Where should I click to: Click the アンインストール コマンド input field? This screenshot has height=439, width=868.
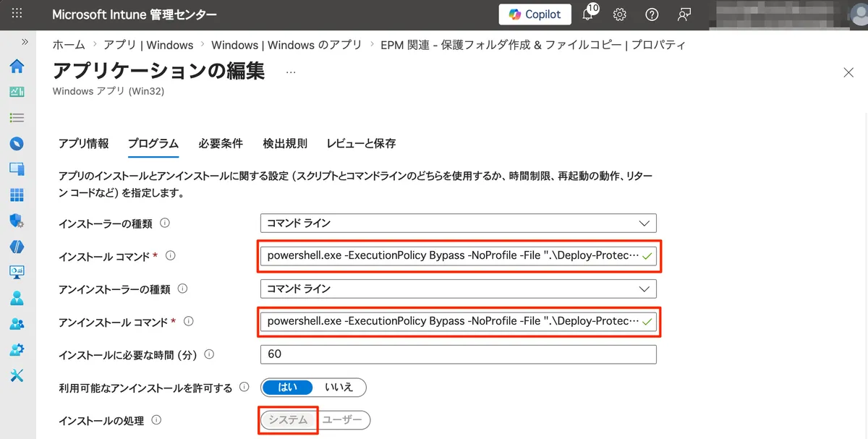click(459, 321)
